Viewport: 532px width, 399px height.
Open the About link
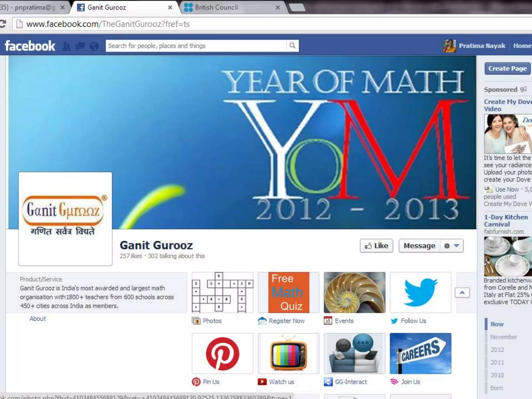pyautogui.click(x=38, y=319)
